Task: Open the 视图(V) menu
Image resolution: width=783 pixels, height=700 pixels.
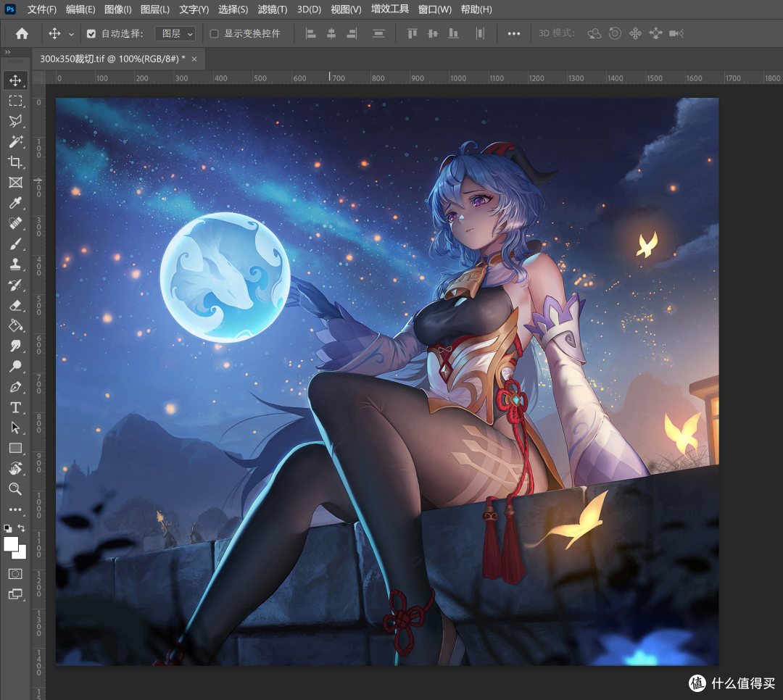Action: coord(346,9)
